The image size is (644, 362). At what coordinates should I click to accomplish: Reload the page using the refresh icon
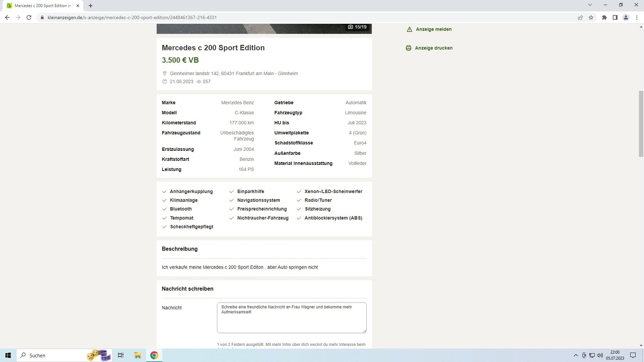29,17
